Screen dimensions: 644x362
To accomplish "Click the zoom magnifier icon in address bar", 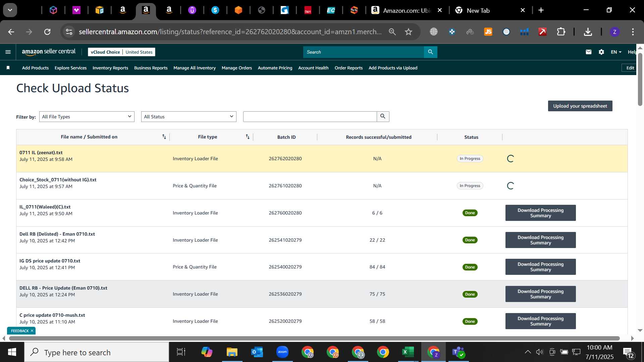I will [392, 32].
